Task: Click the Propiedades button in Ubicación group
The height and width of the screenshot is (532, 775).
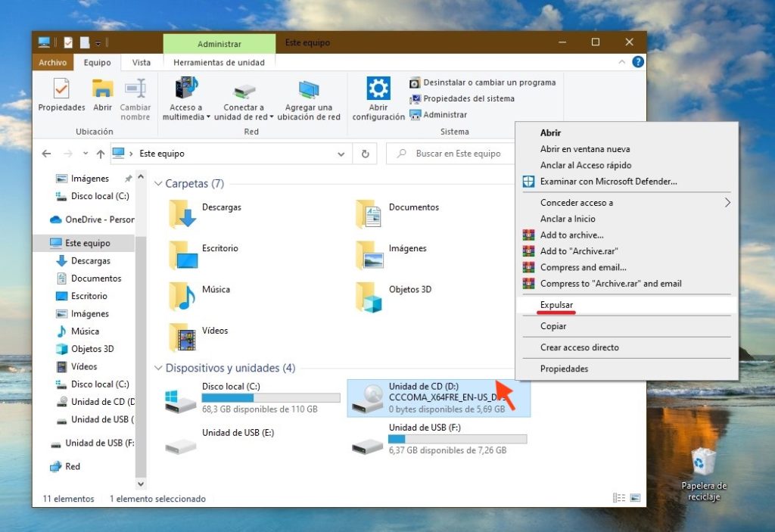Action: (61, 95)
